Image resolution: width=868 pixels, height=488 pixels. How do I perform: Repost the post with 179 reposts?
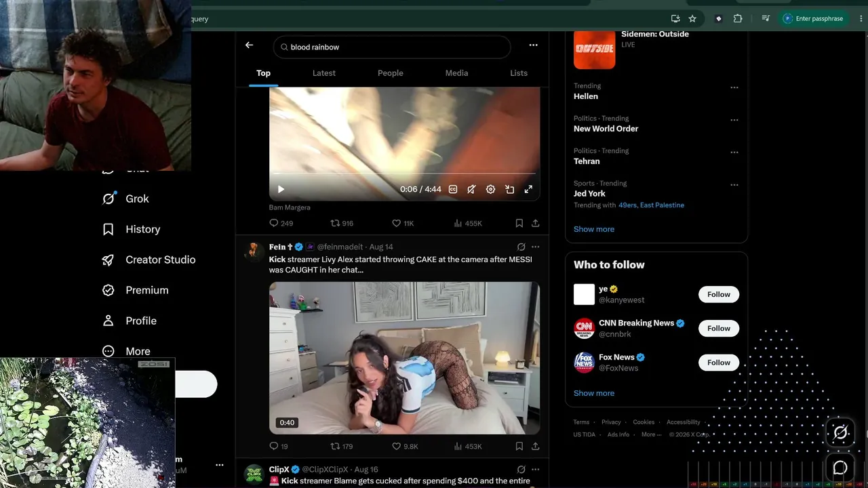[342, 446]
